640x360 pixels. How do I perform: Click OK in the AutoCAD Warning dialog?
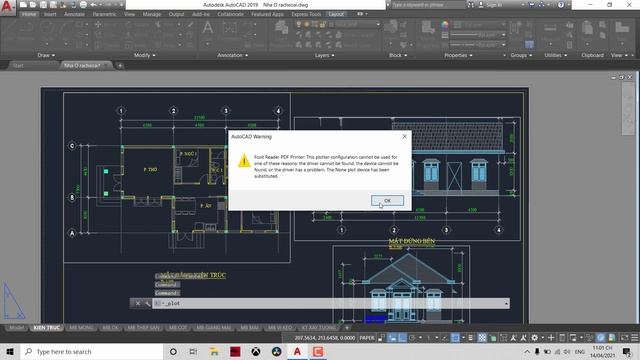[387, 200]
